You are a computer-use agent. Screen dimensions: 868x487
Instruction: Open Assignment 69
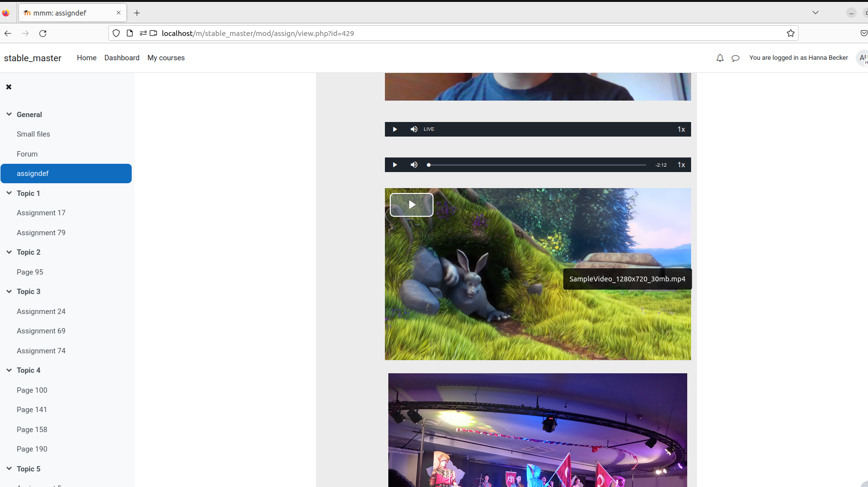tap(41, 331)
